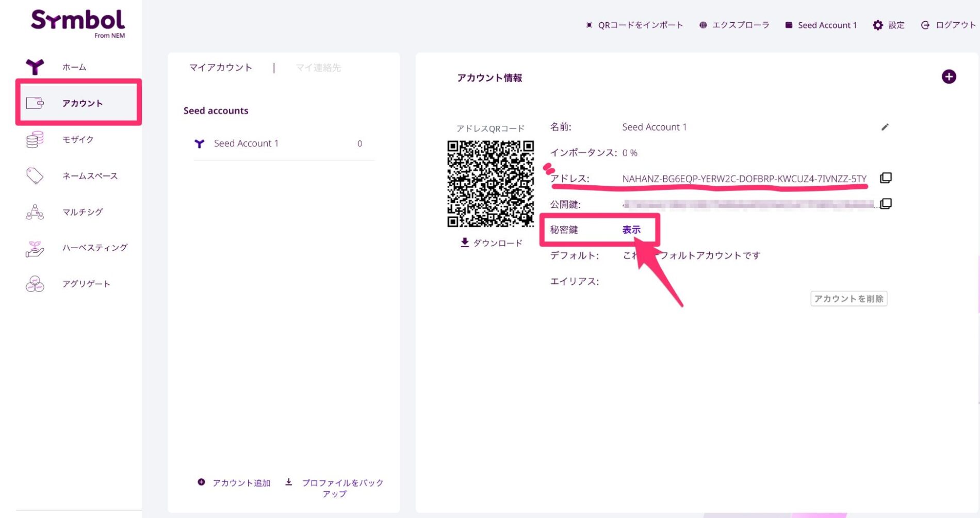980x518 pixels.
Task: Click the インポータンス value 0 %
Action: (630, 153)
